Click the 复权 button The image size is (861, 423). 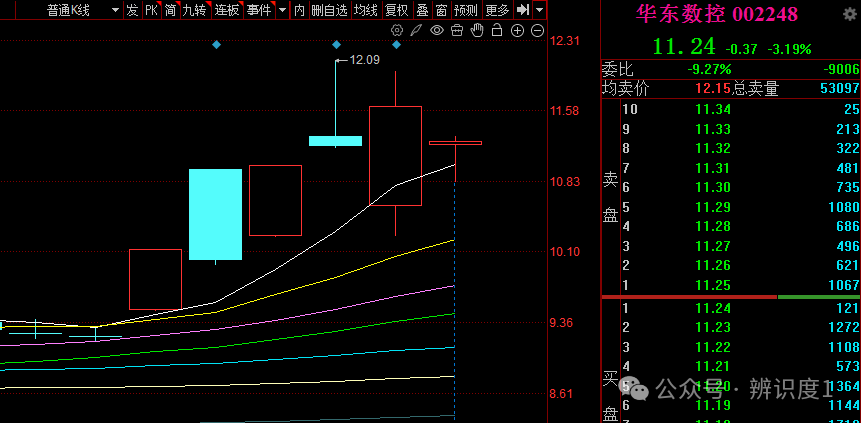pyautogui.click(x=396, y=10)
